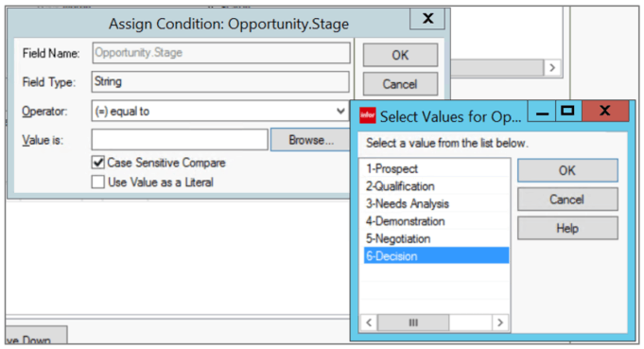Image resolution: width=644 pixels, height=349 pixels.
Task: Close the Assign Condition dialog
Action: point(427,19)
